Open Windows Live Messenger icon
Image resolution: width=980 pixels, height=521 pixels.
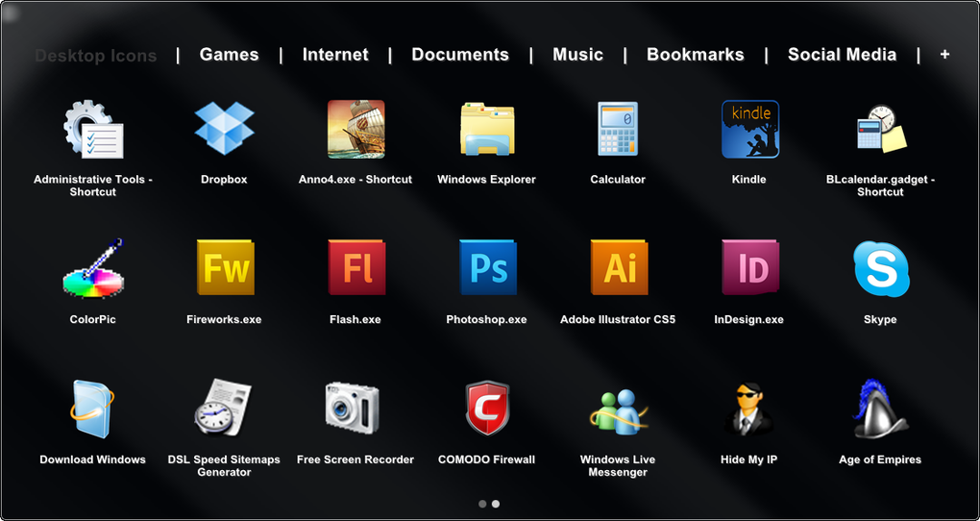click(x=619, y=411)
